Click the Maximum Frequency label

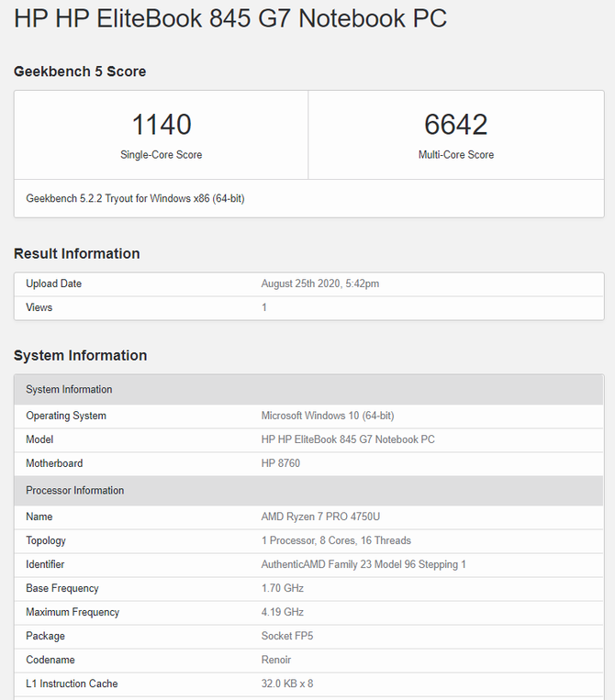pyautogui.click(x=73, y=612)
